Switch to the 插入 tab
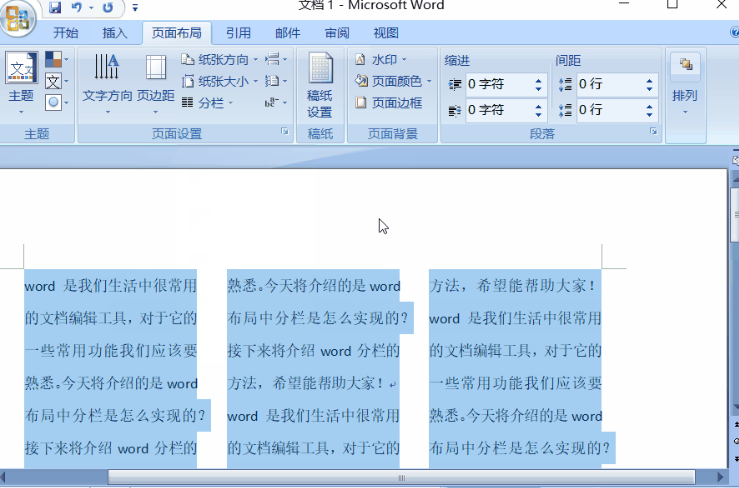The width and height of the screenshot is (739, 488). click(x=115, y=33)
